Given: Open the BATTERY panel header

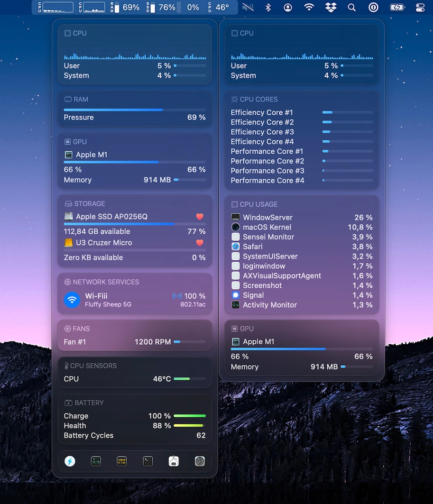Looking at the screenshot, I should pyautogui.click(x=88, y=403).
